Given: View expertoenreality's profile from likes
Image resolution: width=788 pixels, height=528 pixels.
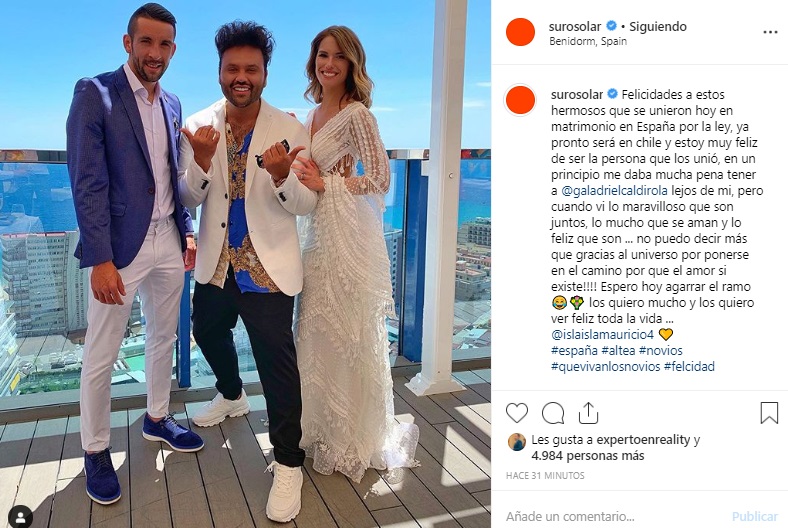Looking at the screenshot, I should click(x=633, y=440).
